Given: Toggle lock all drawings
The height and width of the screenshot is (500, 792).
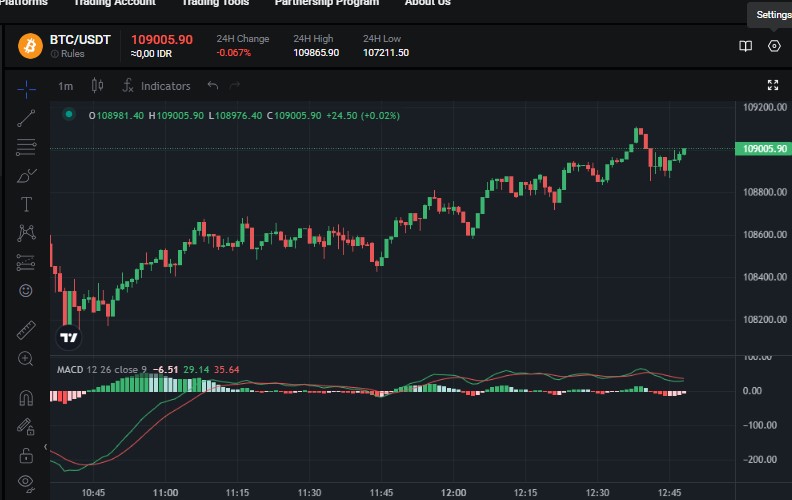Looking at the screenshot, I should (x=26, y=455).
